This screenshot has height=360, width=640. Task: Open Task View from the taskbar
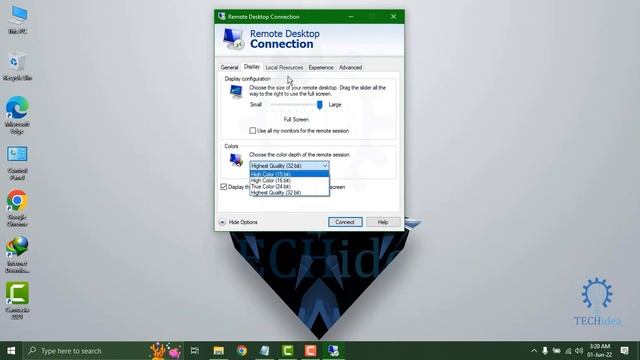tap(195, 351)
